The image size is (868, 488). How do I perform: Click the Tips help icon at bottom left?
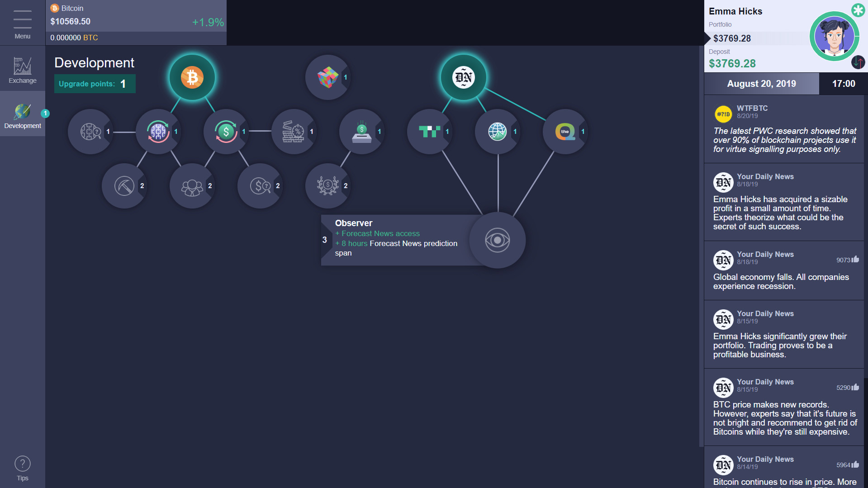point(22,463)
